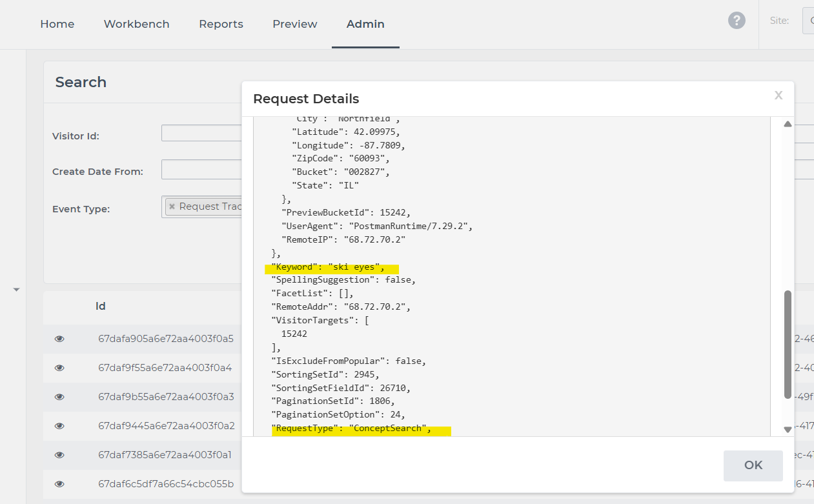This screenshot has height=504, width=814.
Task: Select Id 67daf7385a6e72aa4003f0a1 text
Action: tap(165, 455)
